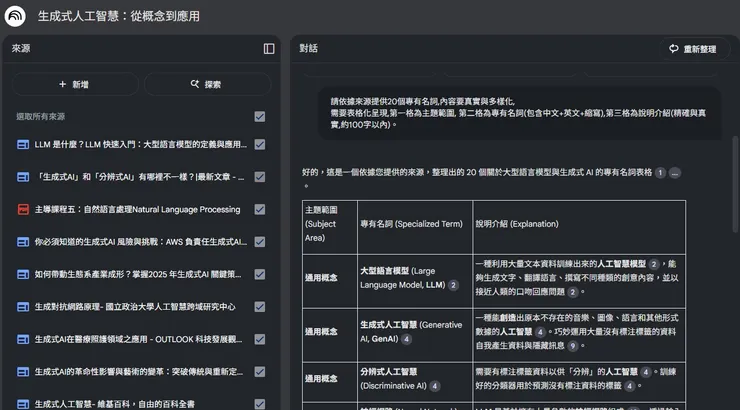The width and height of the screenshot is (740, 410).
Task: Uncheck the 生成式AI的革命性影響 source checkbox
Action: click(x=260, y=372)
